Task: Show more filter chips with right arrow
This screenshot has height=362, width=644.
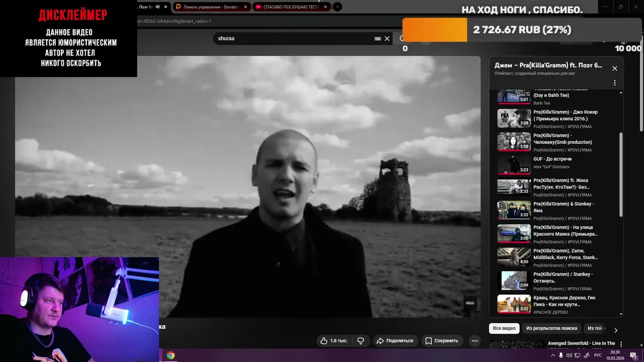Action: [615, 330]
